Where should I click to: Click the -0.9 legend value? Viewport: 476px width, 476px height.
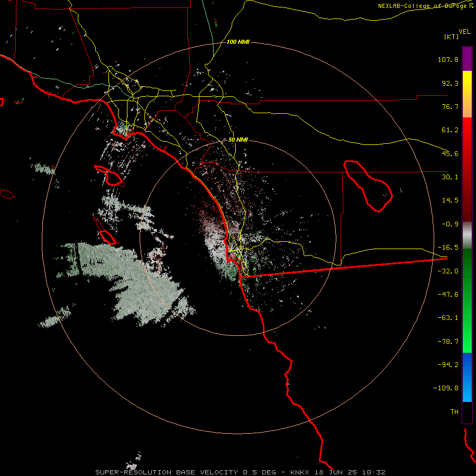pyautogui.click(x=450, y=224)
